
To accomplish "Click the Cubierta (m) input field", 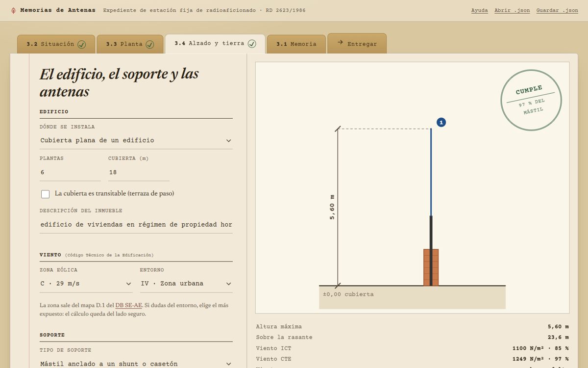I will click(x=139, y=172).
